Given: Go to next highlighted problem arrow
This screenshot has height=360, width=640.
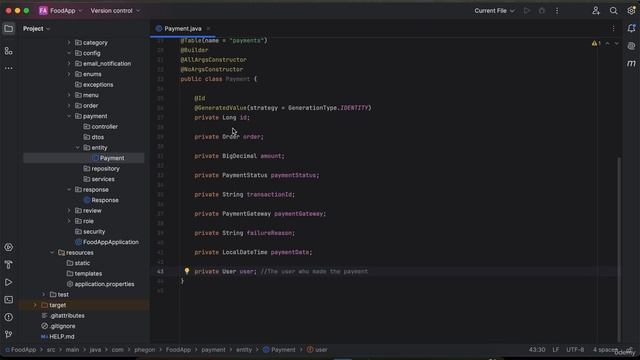Looking at the screenshot, I should 616,43.
